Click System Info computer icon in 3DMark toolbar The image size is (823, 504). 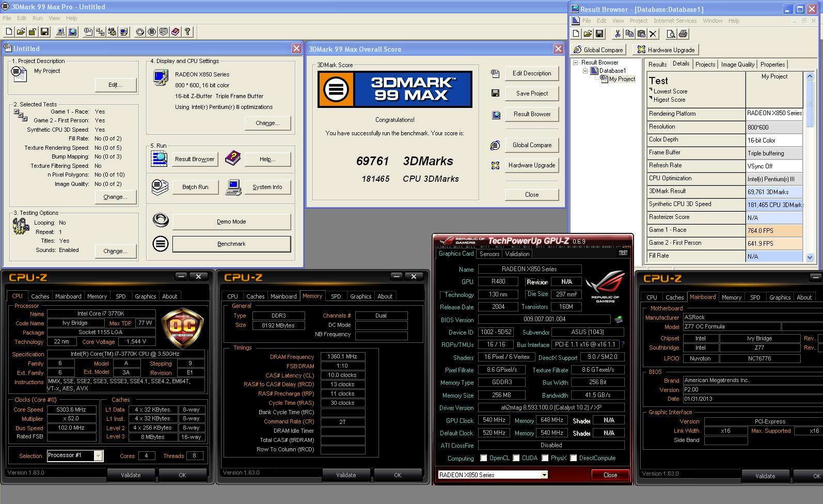coord(60,32)
